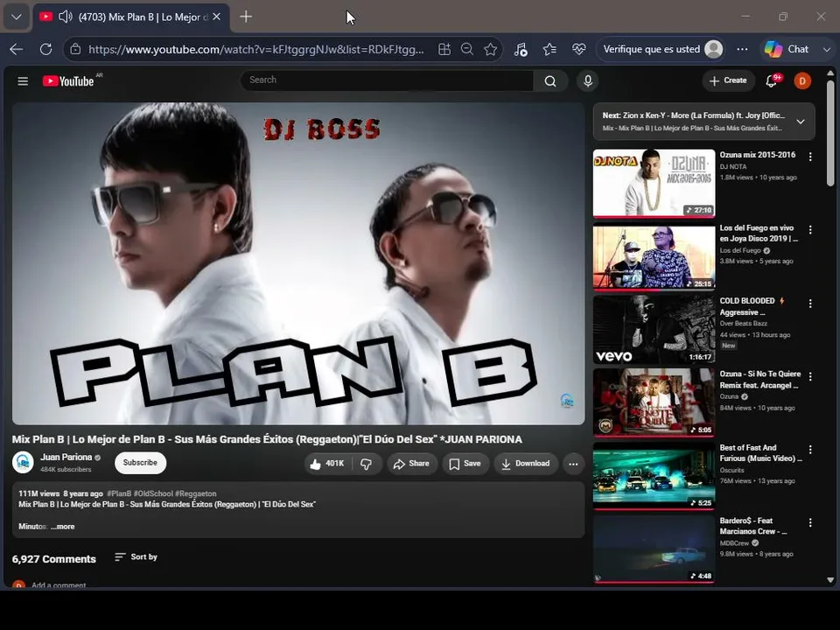Open more actions beside the Download button
840x630 pixels.
[573, 464]
